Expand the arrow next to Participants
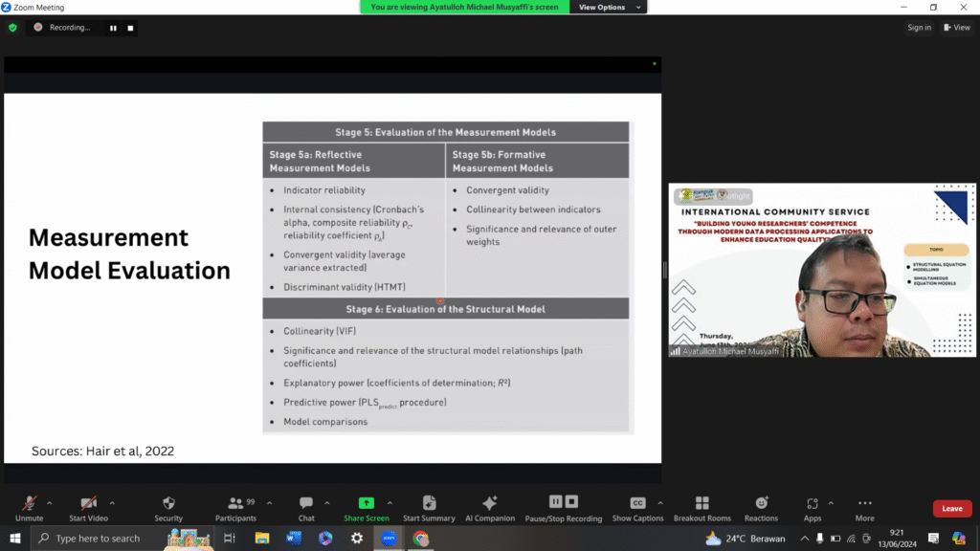The width and height of the screenshot is (980, 551). [x=269, y=502]
